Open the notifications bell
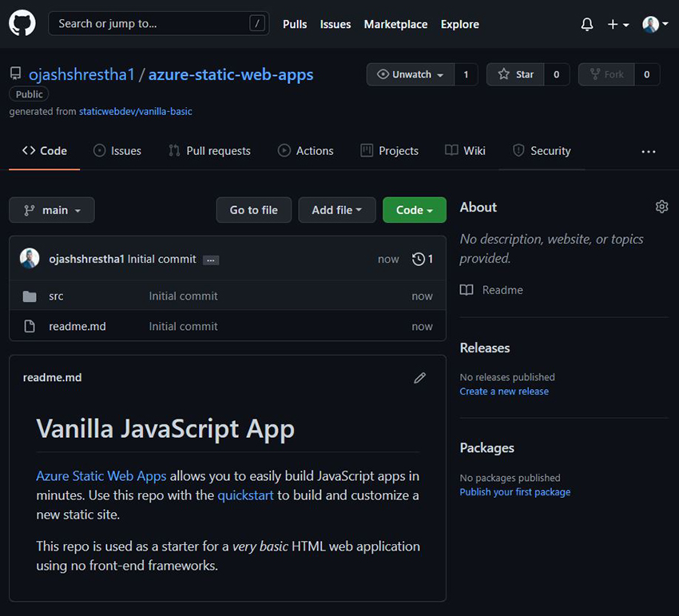 [x=587, y=24]
